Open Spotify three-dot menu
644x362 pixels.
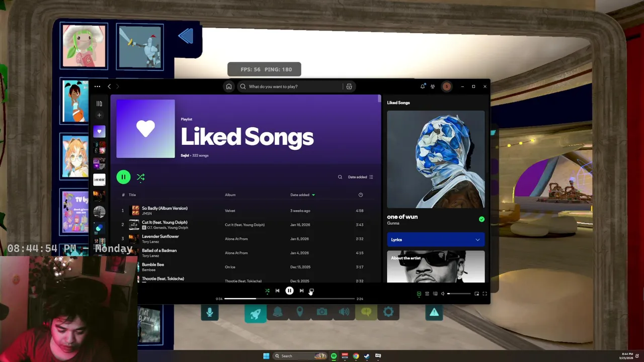click(x=97, y=86)
